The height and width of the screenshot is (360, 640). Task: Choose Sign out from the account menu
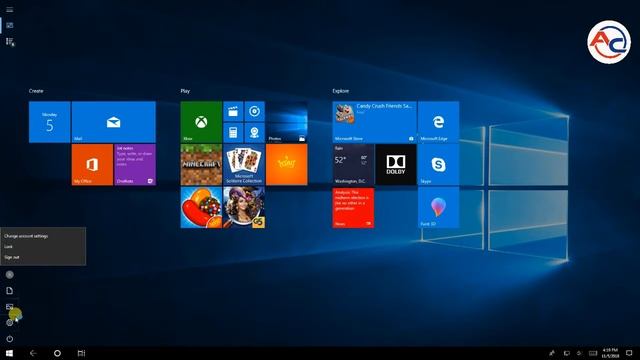[43, 257]
